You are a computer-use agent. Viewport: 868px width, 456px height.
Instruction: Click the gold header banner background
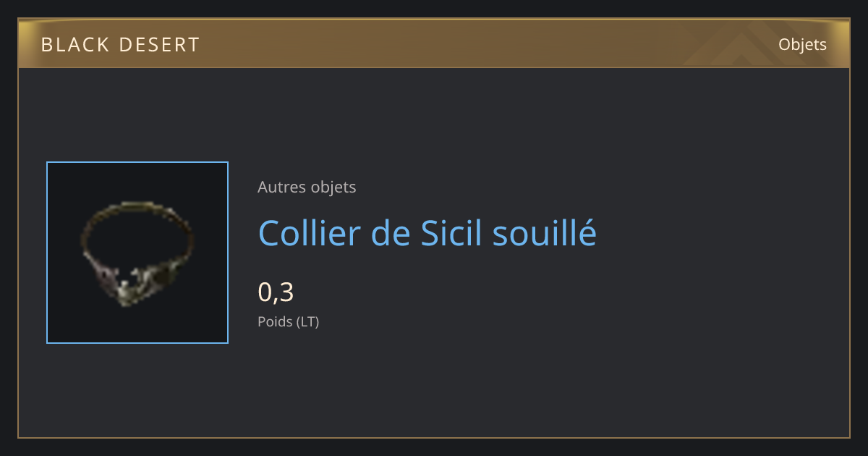coord(434,43)
